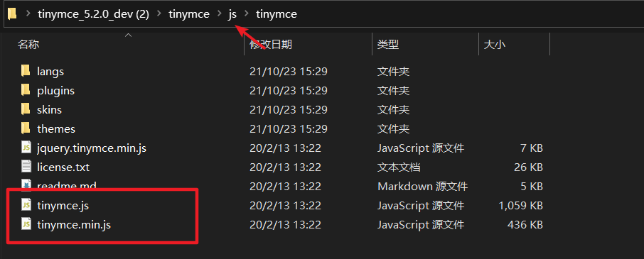Click the Markdown 源文件 type cell
Image resolution: width=644 pixels, height=259 pixels.
coord(423,186)
